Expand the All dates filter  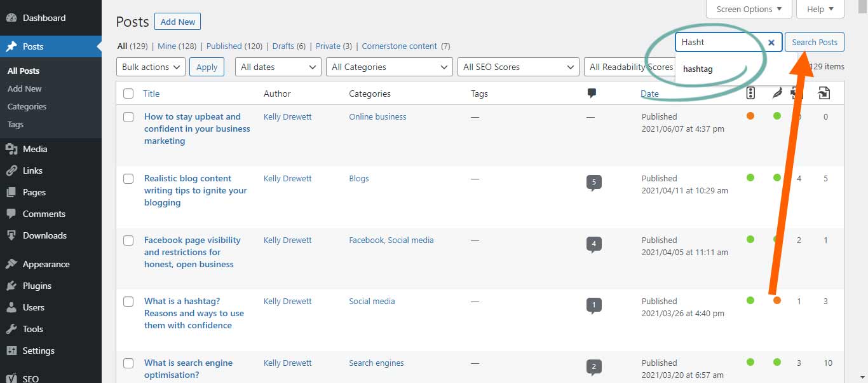tap(278, 66)
